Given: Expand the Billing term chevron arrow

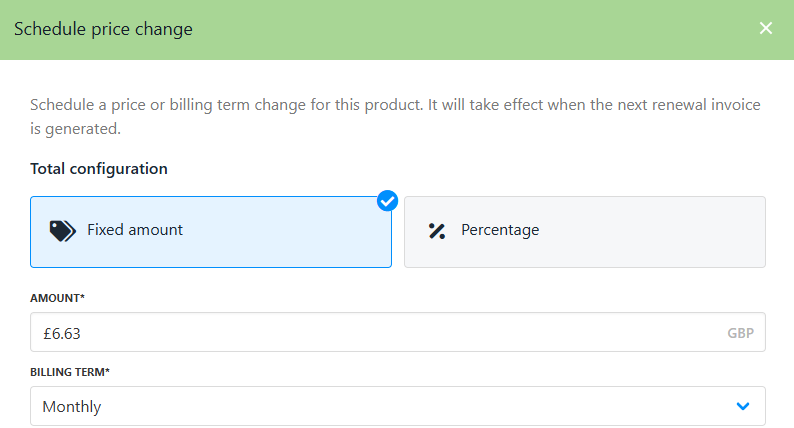Looking at the screenshot, I should 743,406.
